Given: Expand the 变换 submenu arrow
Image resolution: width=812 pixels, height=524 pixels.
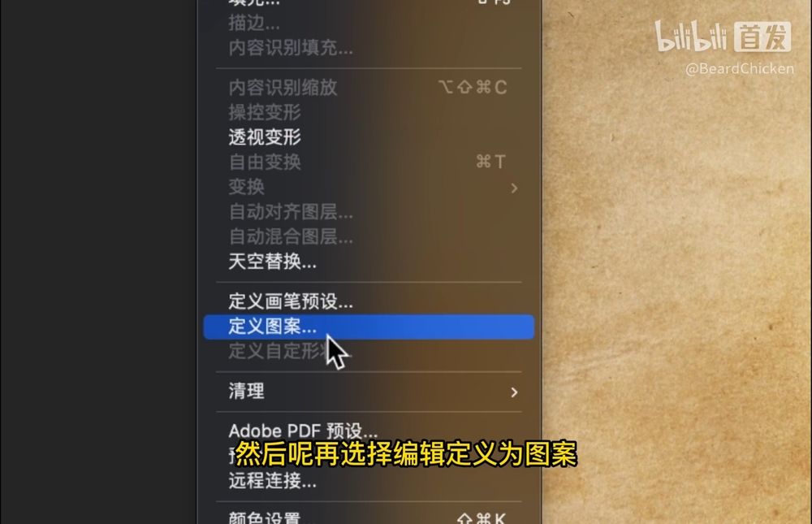Looking at the screenshot, I should [x=514, y=188].
